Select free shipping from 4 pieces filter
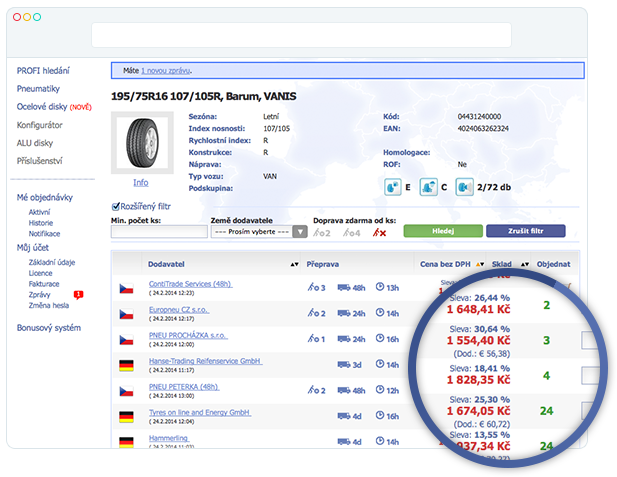 pyautogui.click(x=351, y=233)
